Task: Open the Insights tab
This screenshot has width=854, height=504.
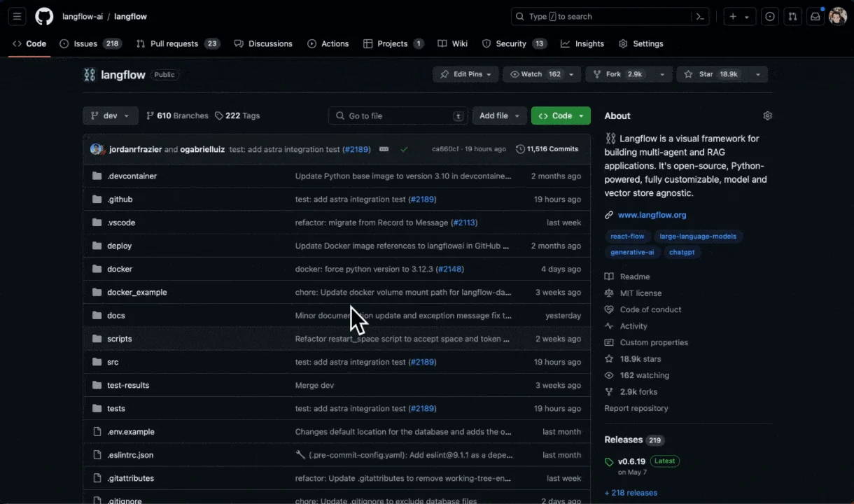Action: click(x=582, y=43)
